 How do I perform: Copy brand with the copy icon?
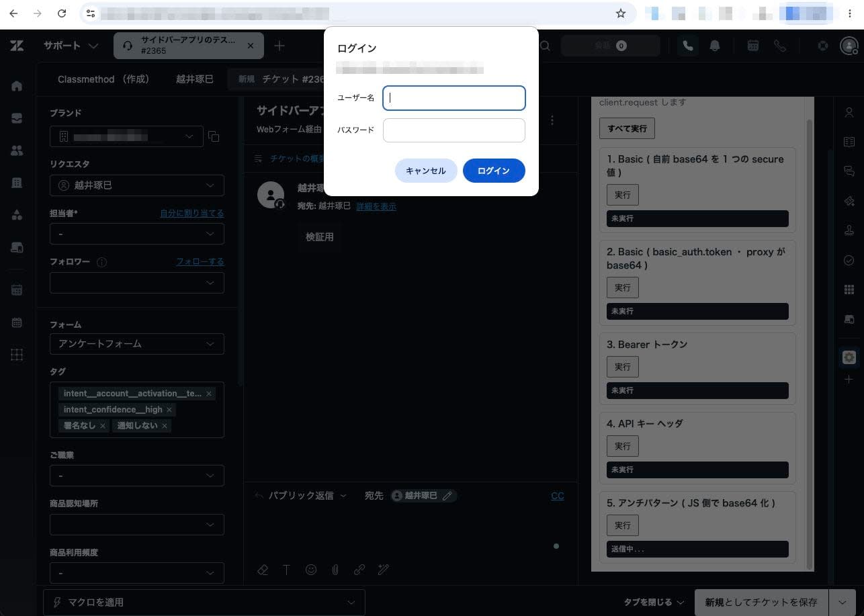click(214, 136)
